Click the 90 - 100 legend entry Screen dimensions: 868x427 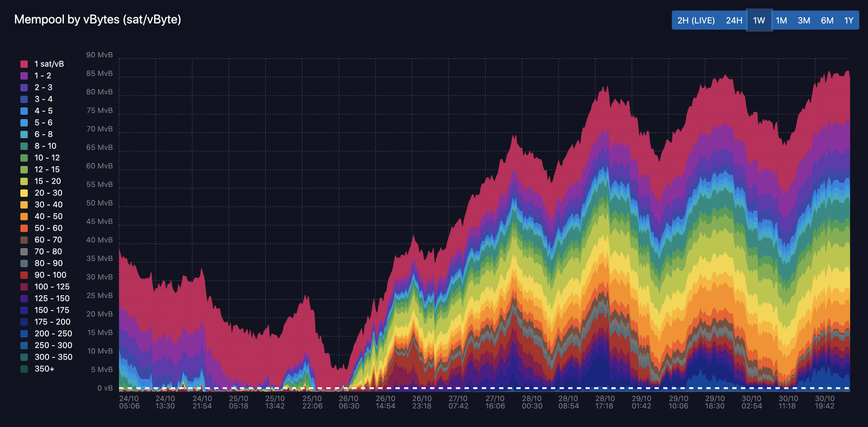(43, 275)
